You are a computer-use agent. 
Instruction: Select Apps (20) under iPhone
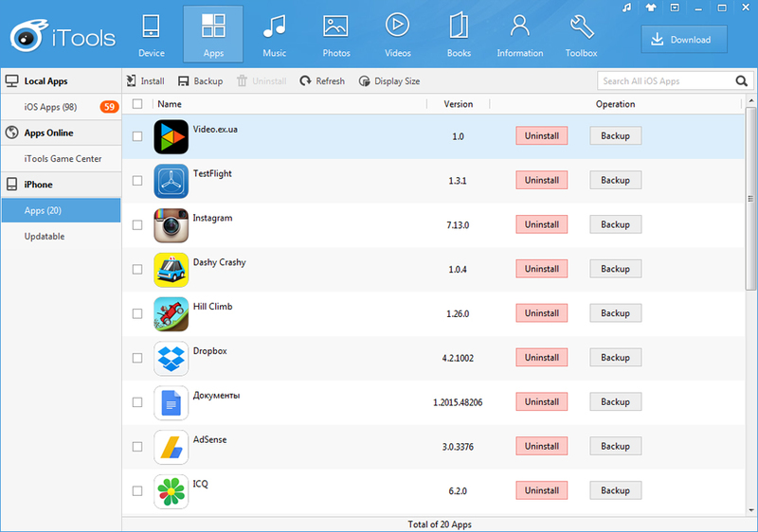coord(61,210)
